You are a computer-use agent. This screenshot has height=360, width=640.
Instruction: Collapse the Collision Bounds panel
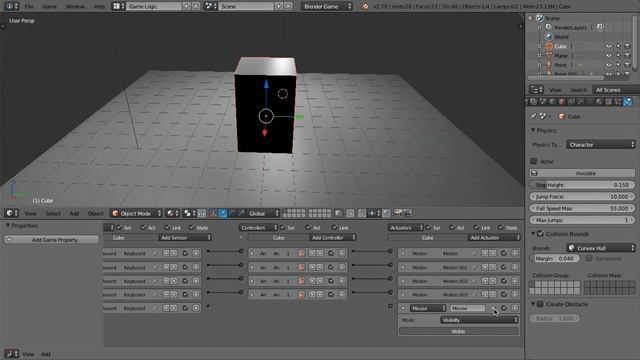coord(533,234)
